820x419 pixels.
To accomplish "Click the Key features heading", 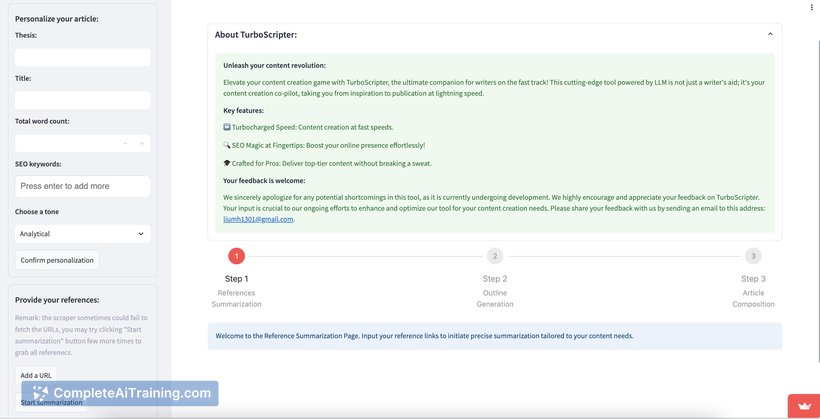I will pos(244,111).
